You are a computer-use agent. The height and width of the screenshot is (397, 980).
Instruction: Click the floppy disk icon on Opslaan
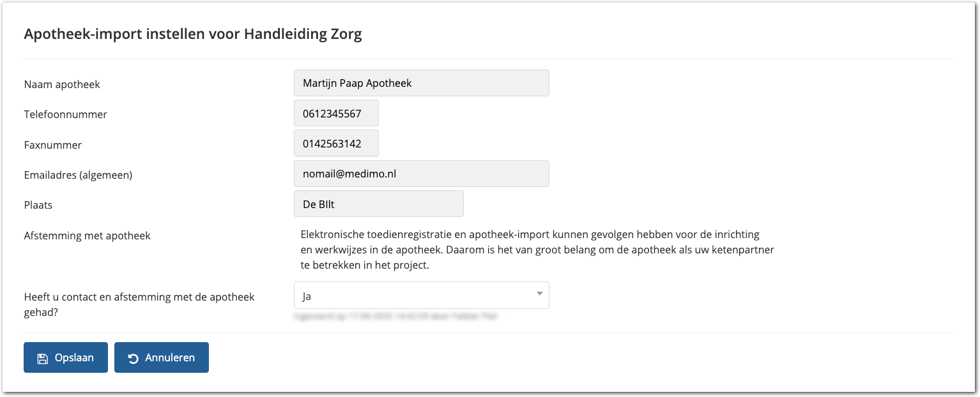coord(42,358)
